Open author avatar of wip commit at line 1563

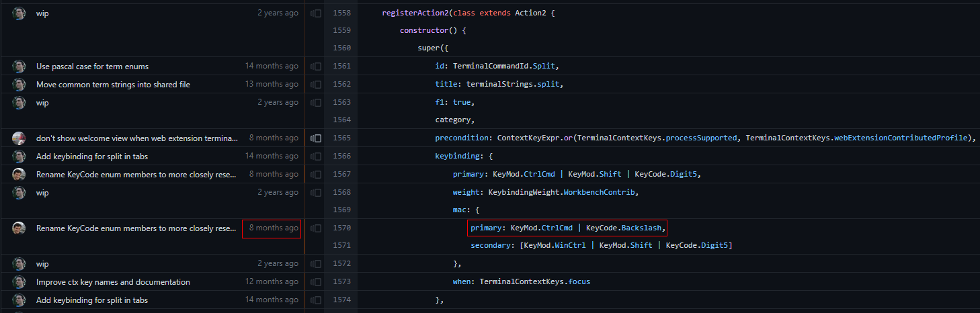pos(19,103)
